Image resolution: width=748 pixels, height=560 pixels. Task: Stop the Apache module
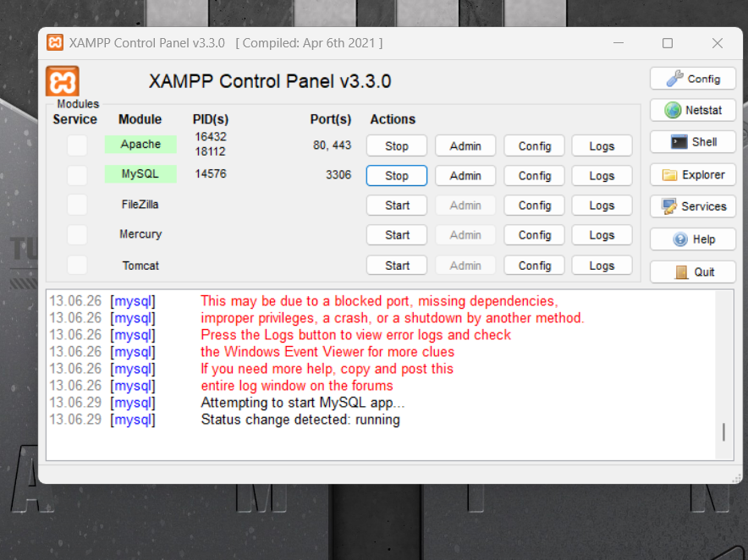point(396,146)
